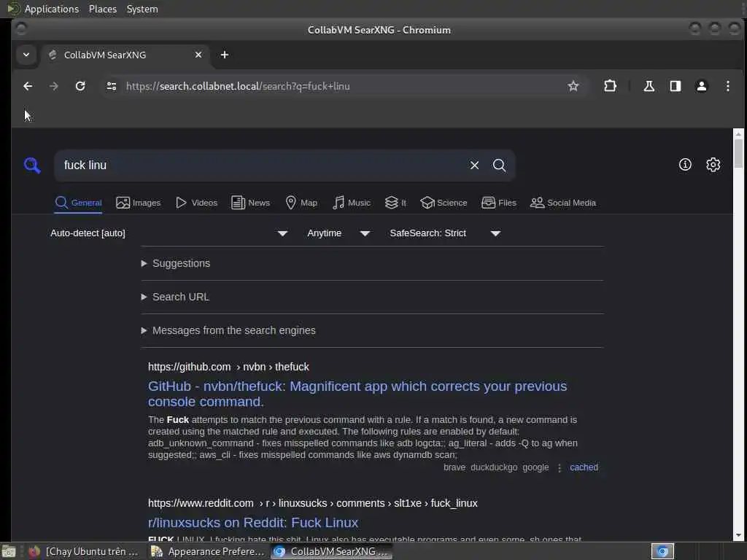Clear the search query with X
This screenshot has width=747, height=560.
(474, 166)
